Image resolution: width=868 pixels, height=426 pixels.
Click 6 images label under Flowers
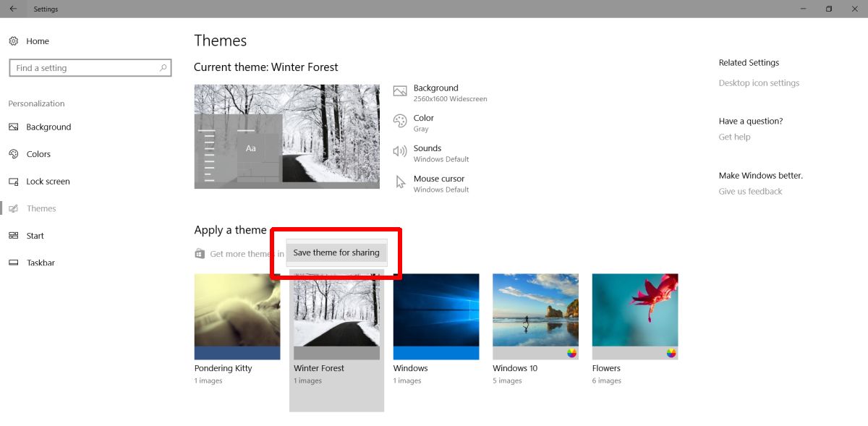tap(606, 381)
